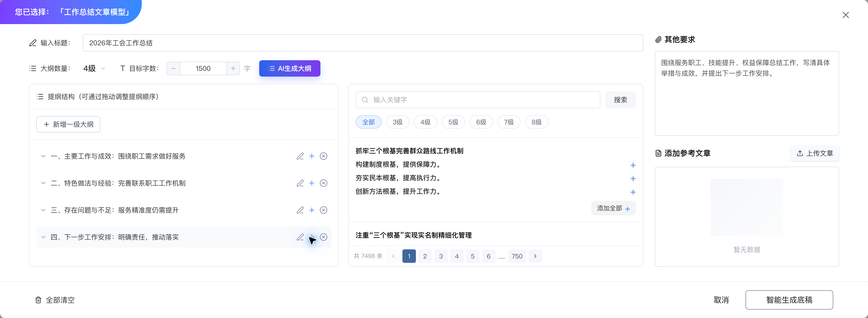Decrease target word count with minus

point(173,68)
